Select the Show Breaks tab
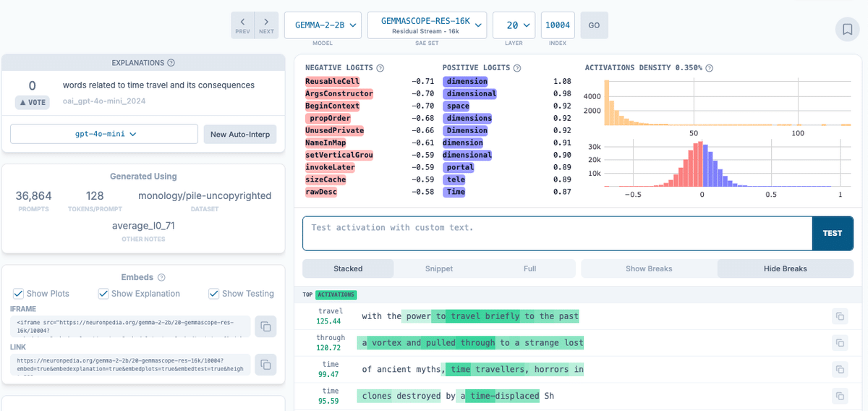 click(649, 268)
